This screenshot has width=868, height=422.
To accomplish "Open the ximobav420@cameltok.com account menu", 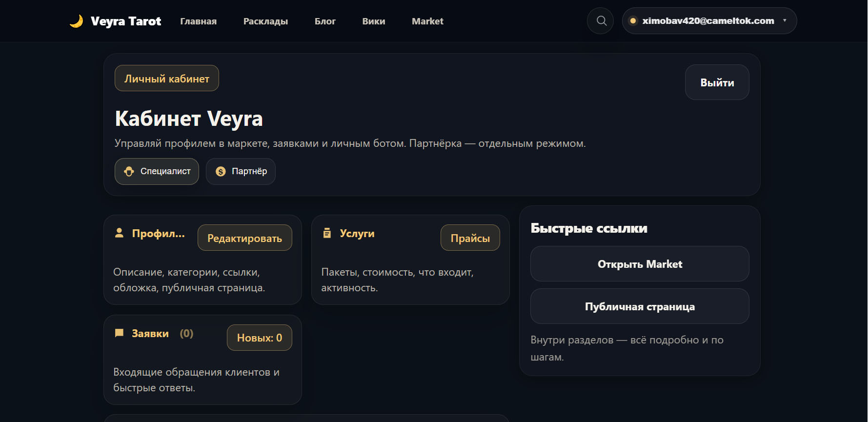I will coord(709,21).
